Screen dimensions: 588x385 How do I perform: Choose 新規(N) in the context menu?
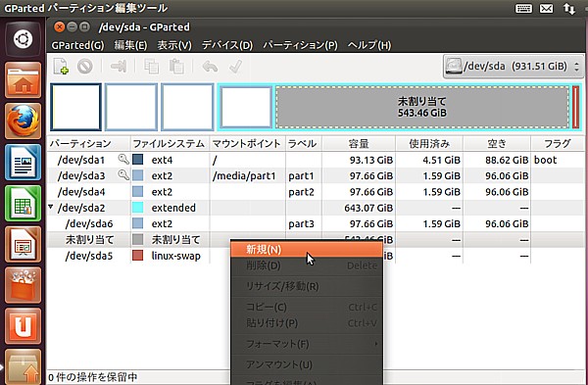coord(307,249)
